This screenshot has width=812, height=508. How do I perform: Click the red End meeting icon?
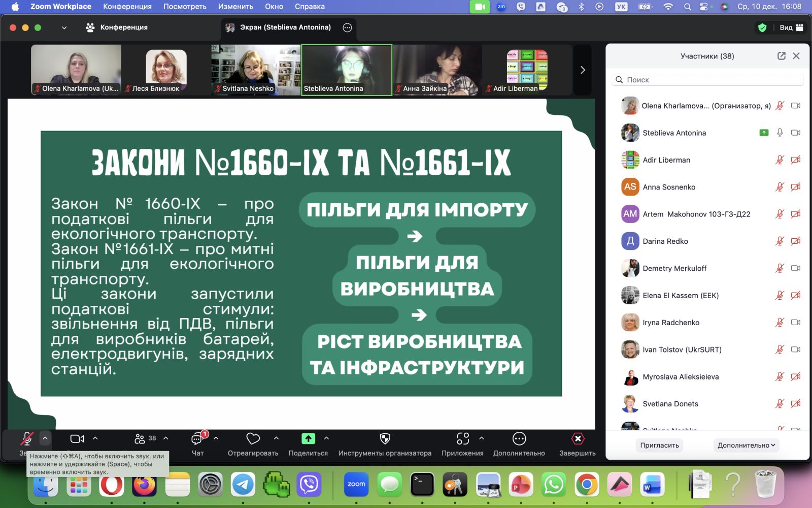coord(578,439)
